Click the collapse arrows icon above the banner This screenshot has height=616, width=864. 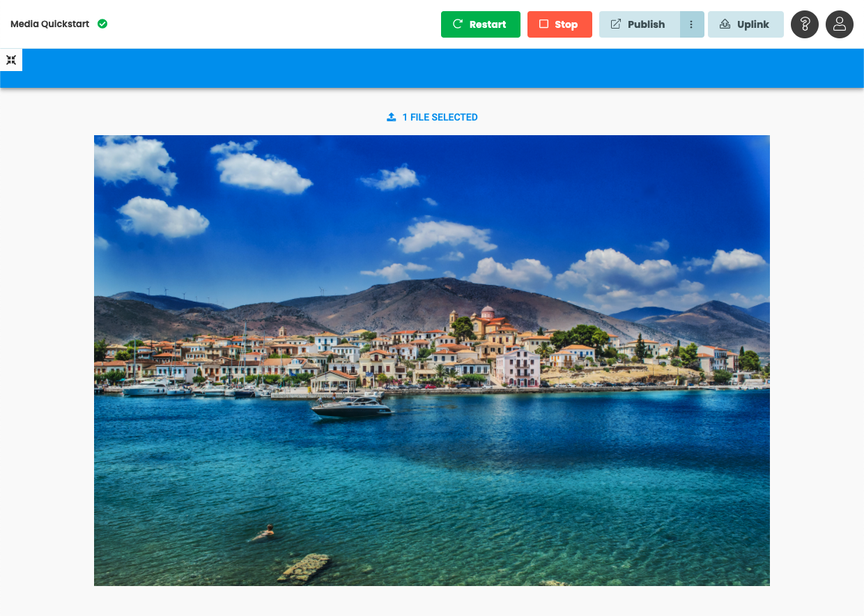11,60
